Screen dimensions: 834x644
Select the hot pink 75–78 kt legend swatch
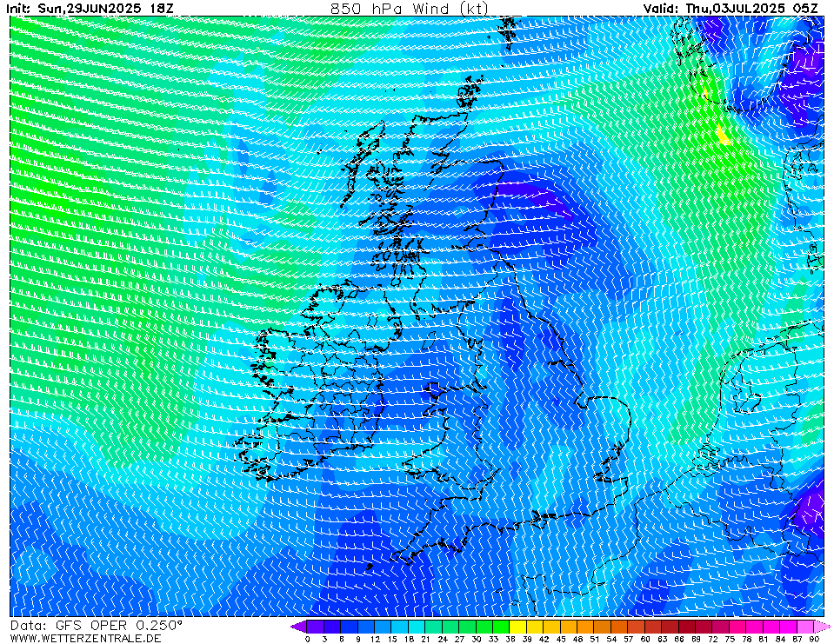(737, 626)
